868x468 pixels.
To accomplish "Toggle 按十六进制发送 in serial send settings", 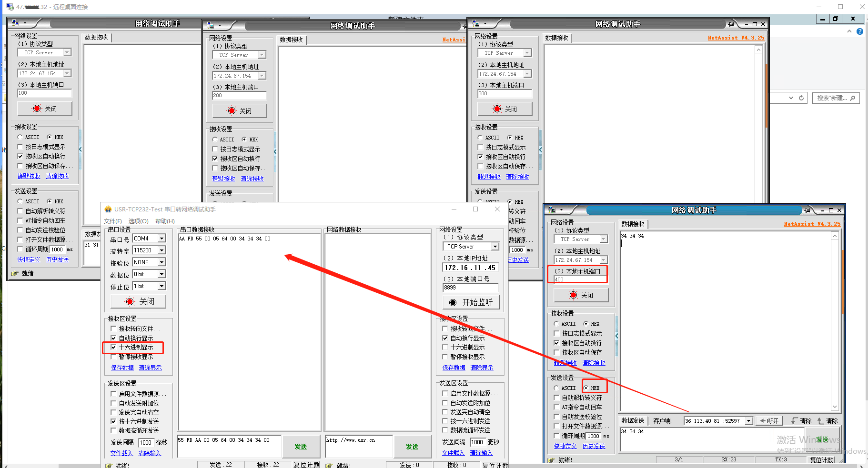I will pyautogui.click(x=113, y=421).
